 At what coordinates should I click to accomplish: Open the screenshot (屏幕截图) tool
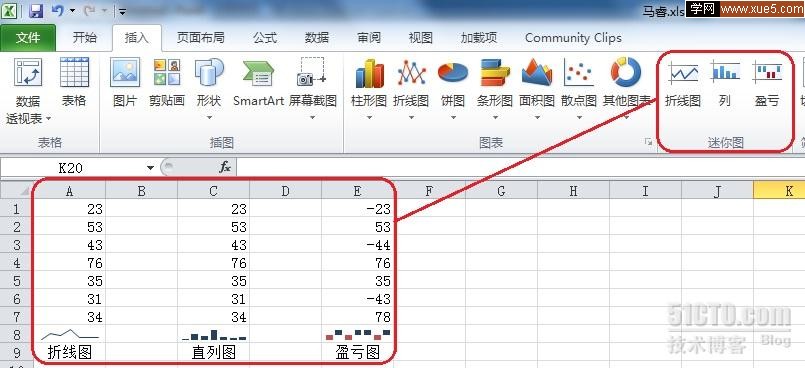coord(312,82)
